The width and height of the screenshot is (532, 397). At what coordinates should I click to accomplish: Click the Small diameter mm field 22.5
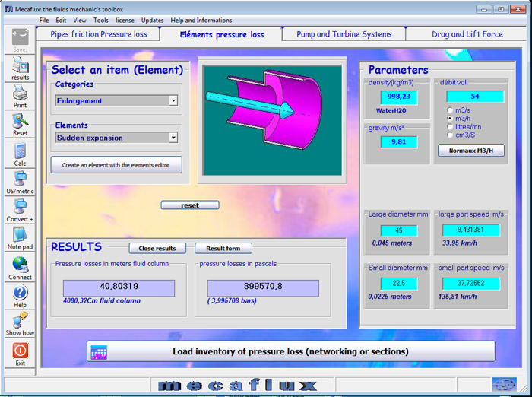point(399,284)
